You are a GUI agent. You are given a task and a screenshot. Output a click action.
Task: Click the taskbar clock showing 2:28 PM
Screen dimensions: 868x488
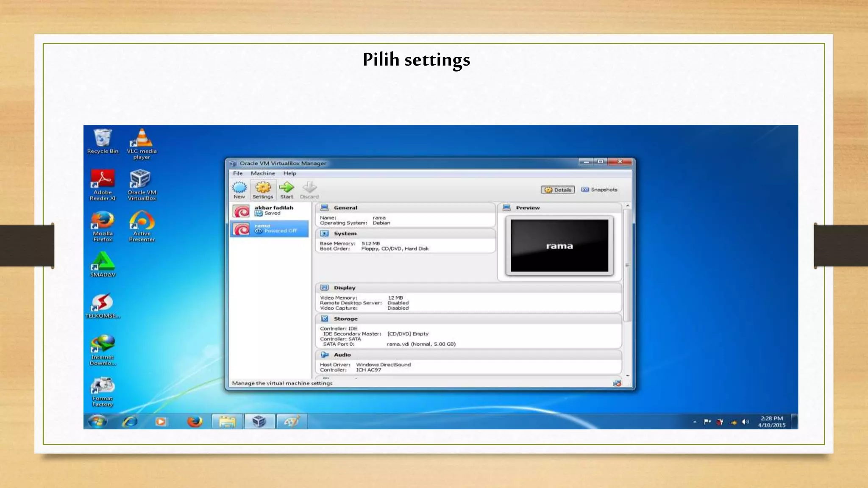[772, 421]
